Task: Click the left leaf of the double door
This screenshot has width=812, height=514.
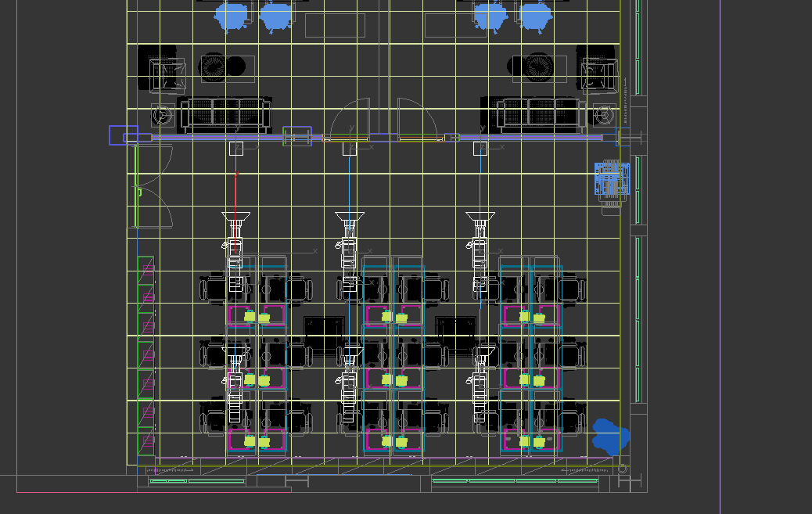Action: [x=348, y=120]
